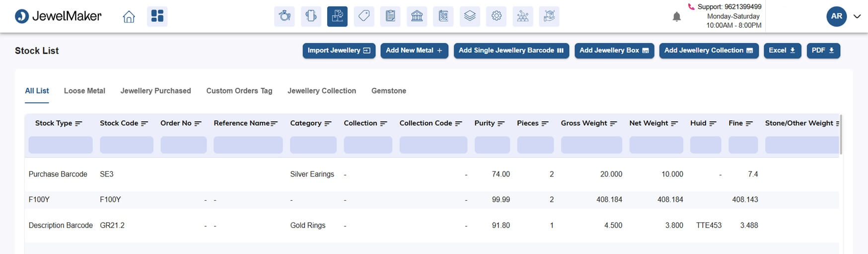Click the AR user avatar
Image resolution: width=868 pixels, height=254 pixels.
(836, 16)
